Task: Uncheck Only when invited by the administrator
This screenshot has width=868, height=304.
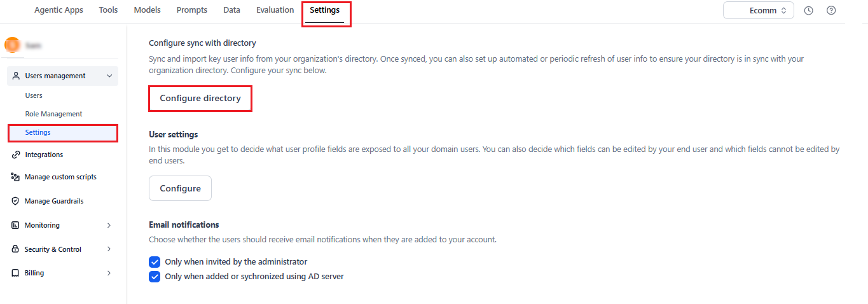Action: point(154,261)
